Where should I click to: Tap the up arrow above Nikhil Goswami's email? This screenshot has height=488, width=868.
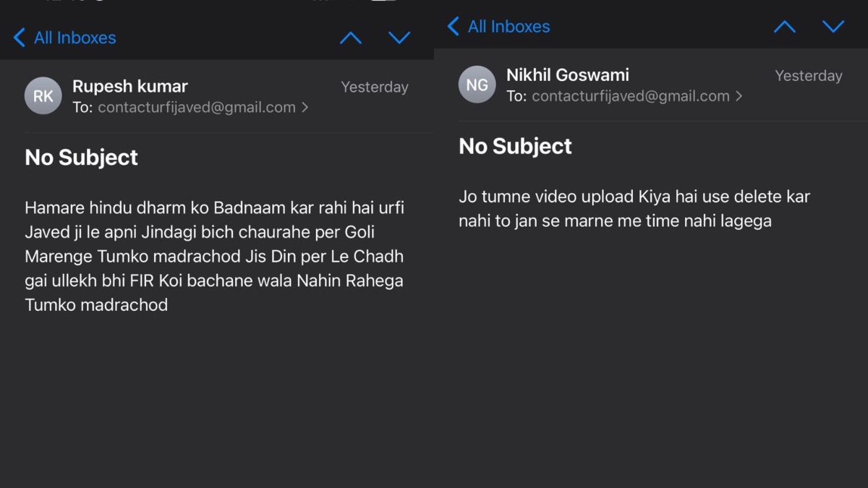pos(785,27)
